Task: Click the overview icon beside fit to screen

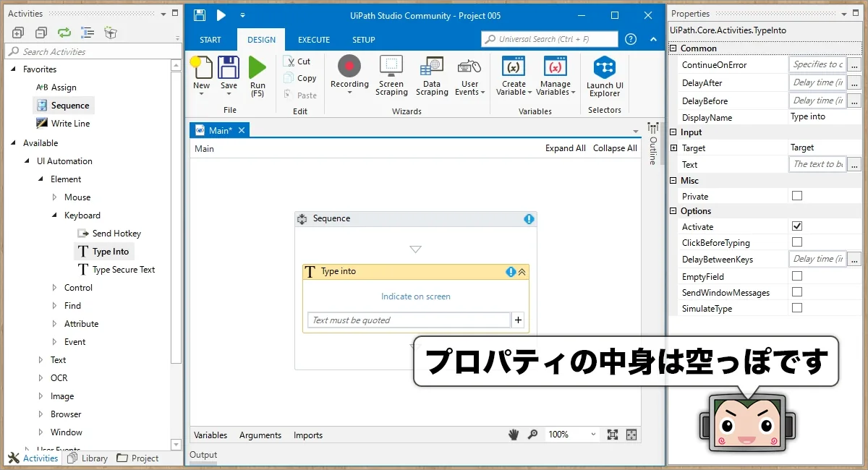Action: 631,435
